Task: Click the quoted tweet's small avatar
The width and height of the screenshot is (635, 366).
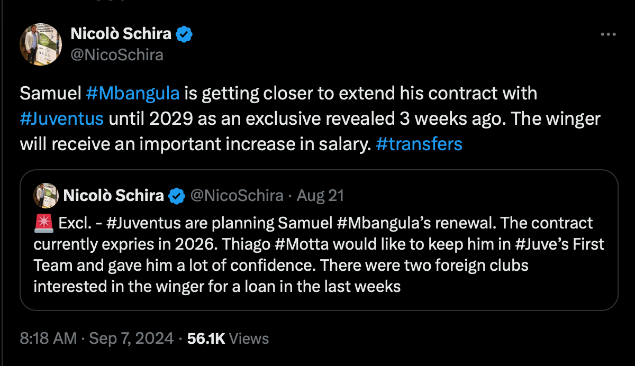Action: (x=46, y=196)
